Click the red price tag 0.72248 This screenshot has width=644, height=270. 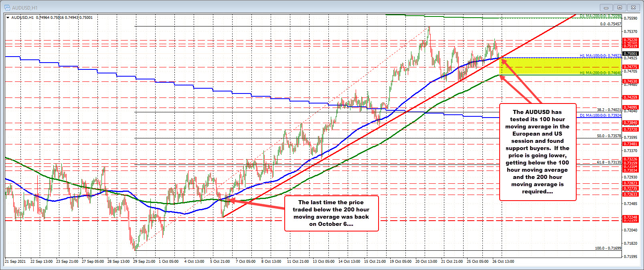tap(630, 217)
